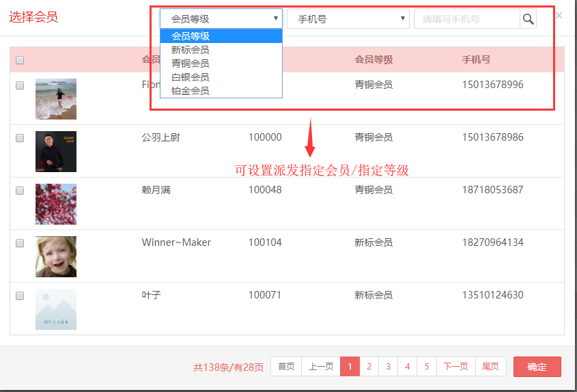
Task: Click inside the phone number search field
Action: coord(466,19)
